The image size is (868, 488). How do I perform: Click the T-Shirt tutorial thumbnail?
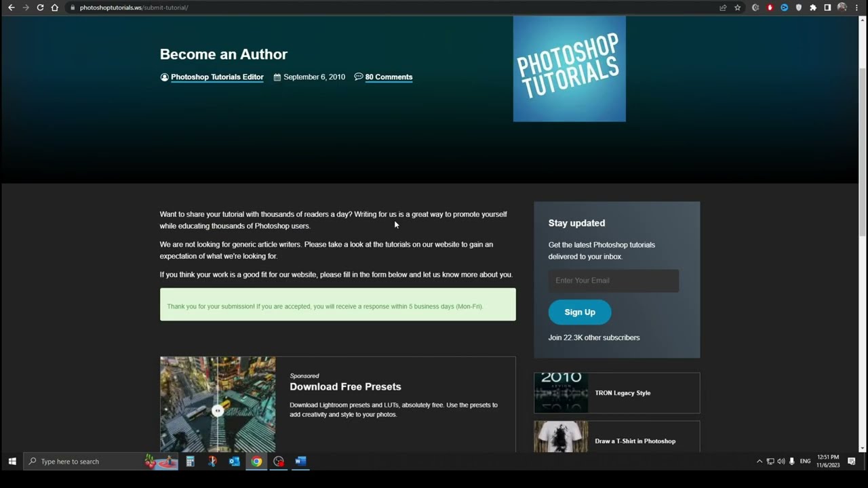561,437
